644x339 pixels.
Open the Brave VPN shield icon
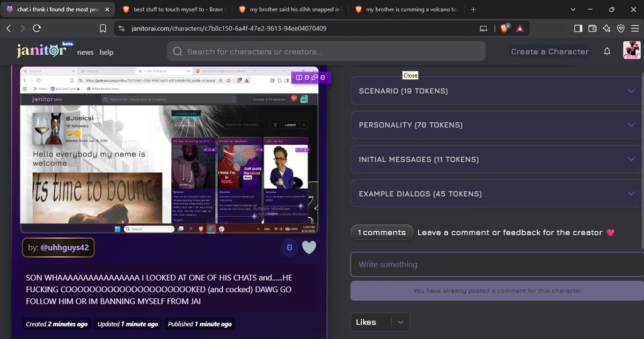tap(620, 28)
